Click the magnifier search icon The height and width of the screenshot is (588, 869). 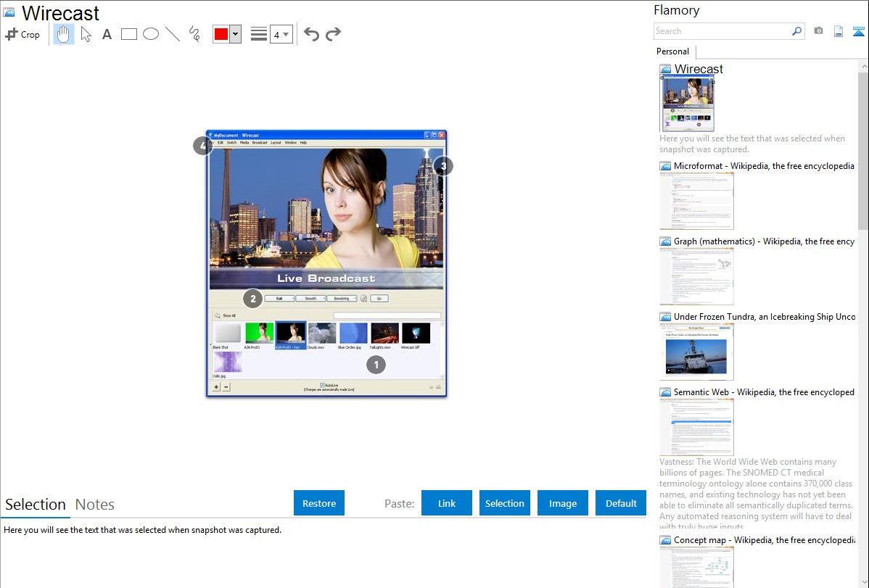point(796,31)
